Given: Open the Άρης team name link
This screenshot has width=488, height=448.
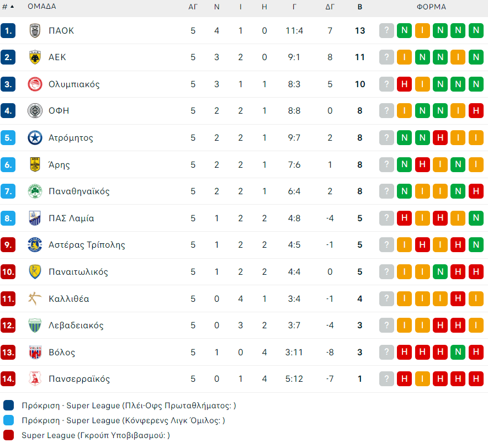Looking at the screenshot, I should pyautogui.click(x=59, y=165).
